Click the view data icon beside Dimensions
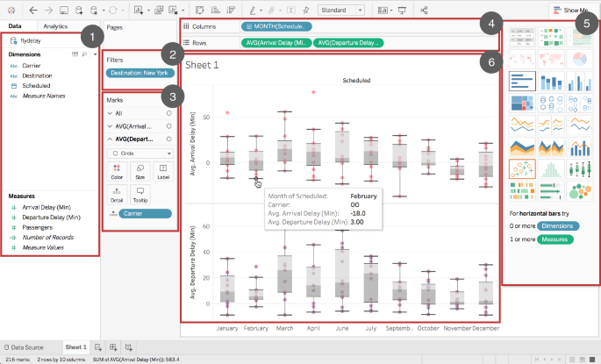Screen dimensions: 601x364 click(x=75, y=54)
